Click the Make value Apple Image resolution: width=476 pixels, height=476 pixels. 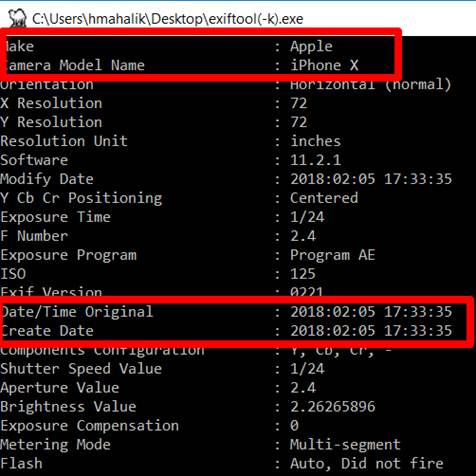pyautogui.click(x=311, y=47)
